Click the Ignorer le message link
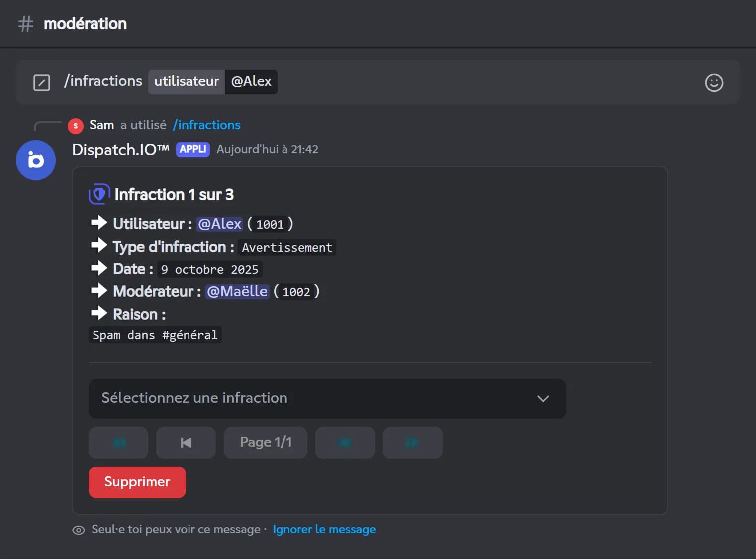Image resolution: width=756 pixels, height=560 pixels. [x=324, y=530]
